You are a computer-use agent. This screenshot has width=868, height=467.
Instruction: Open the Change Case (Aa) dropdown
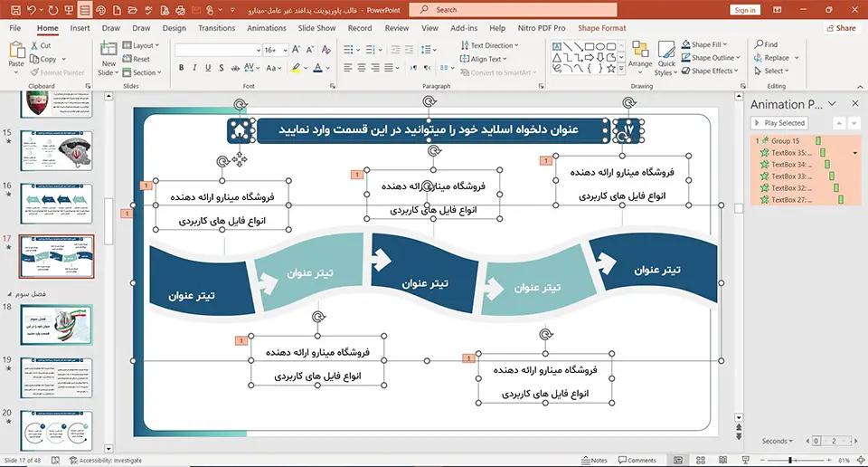point(274,68)
